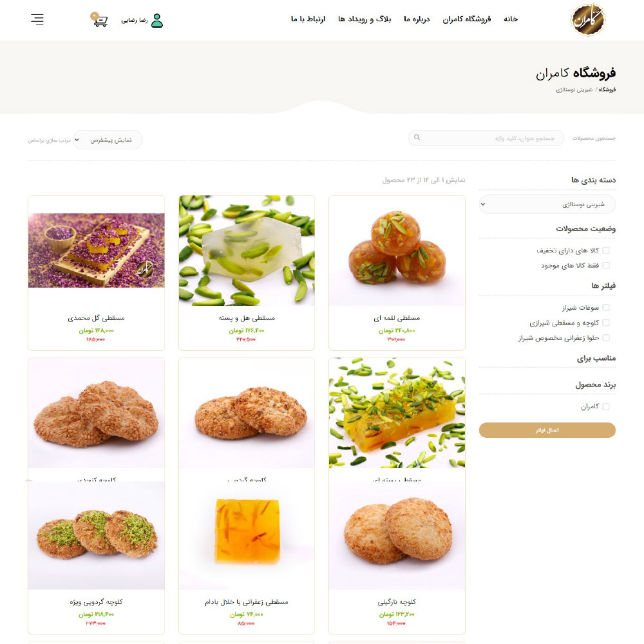The width and height of the screenshot is (644, 644).
Task: Expand the نمایش پیشفرض sorting dropdown
Action: (x=108, y=140)
